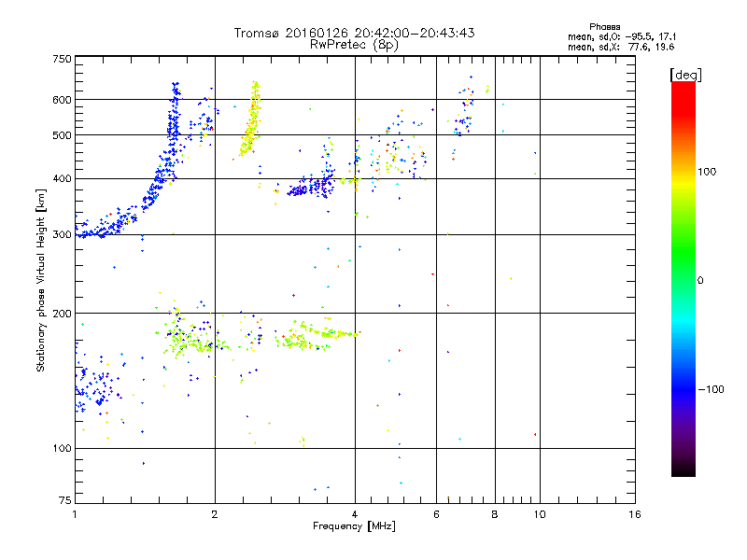The height and width of the screenshot is (560, 747).
Task: Click the 'mean, sd,O: -95.5, 17.1' line
Action: [x=621, y=36]
